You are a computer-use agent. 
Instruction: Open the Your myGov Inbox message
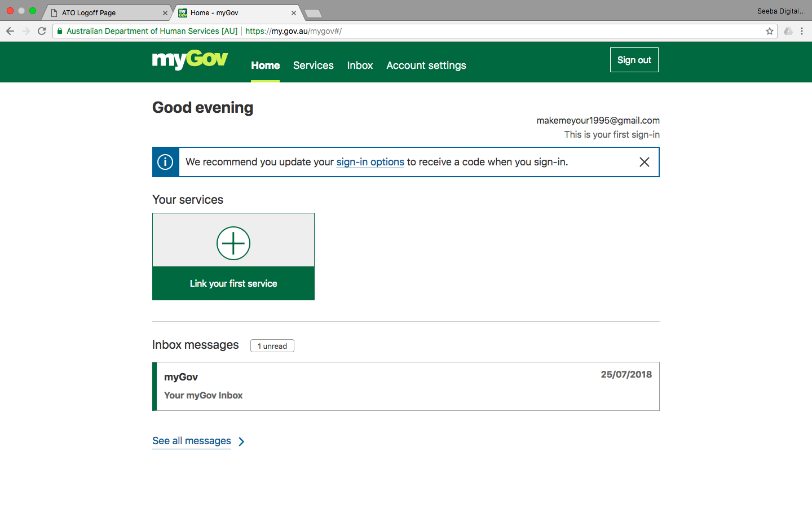406,387
